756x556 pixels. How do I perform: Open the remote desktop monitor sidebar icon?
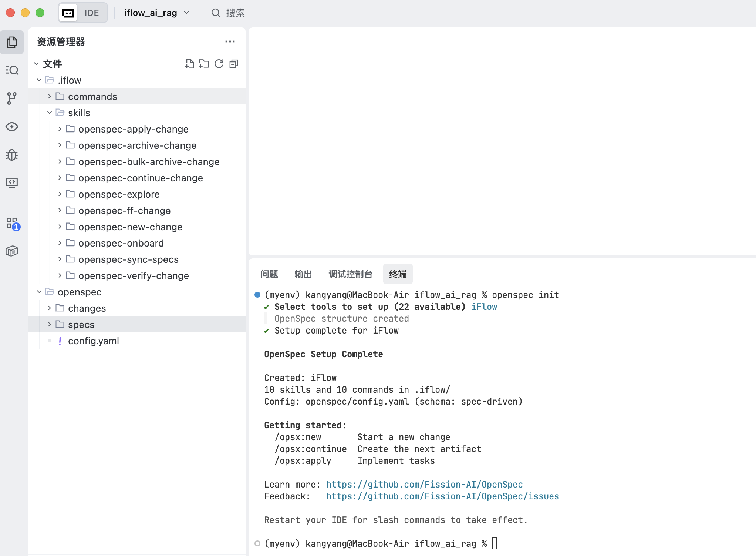tap(12, 182)
